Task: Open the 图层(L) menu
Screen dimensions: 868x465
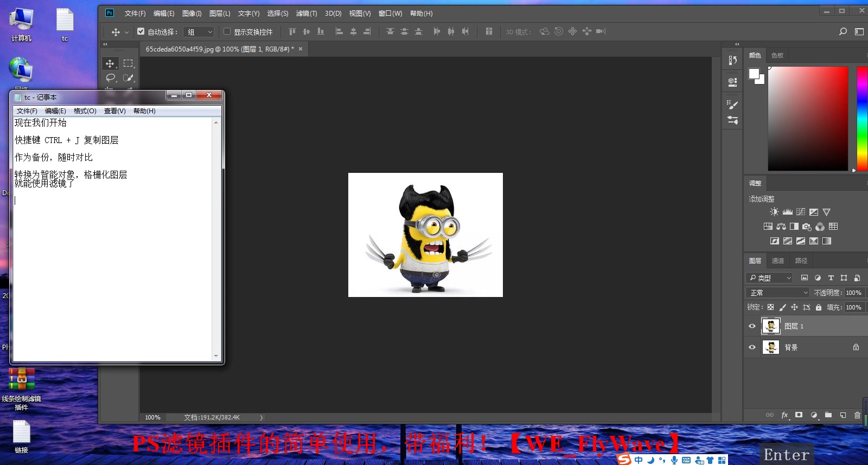Action: click(x=220, y=14)
